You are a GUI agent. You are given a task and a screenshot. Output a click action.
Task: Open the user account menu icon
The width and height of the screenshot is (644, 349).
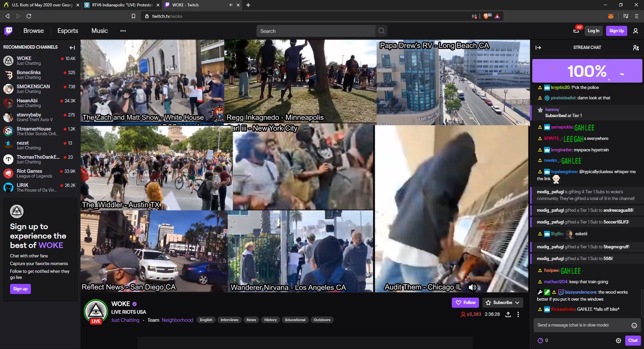(x=635, y=31)
